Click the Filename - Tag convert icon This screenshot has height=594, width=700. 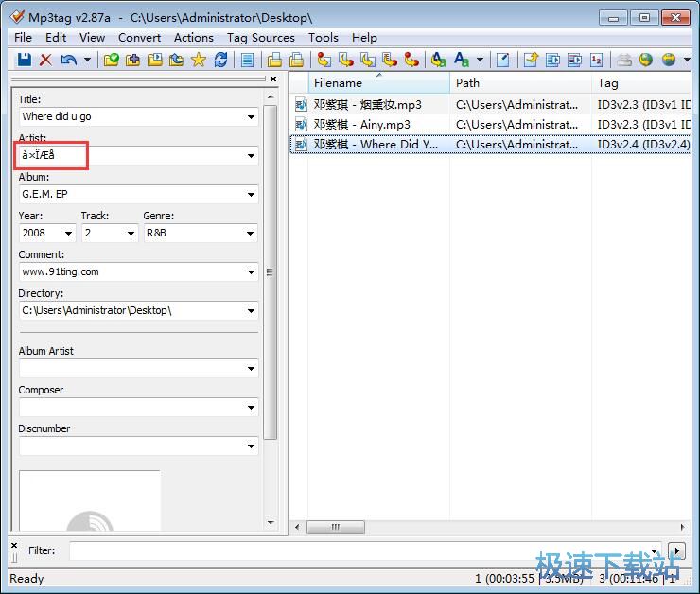click(x=346, y=60)
